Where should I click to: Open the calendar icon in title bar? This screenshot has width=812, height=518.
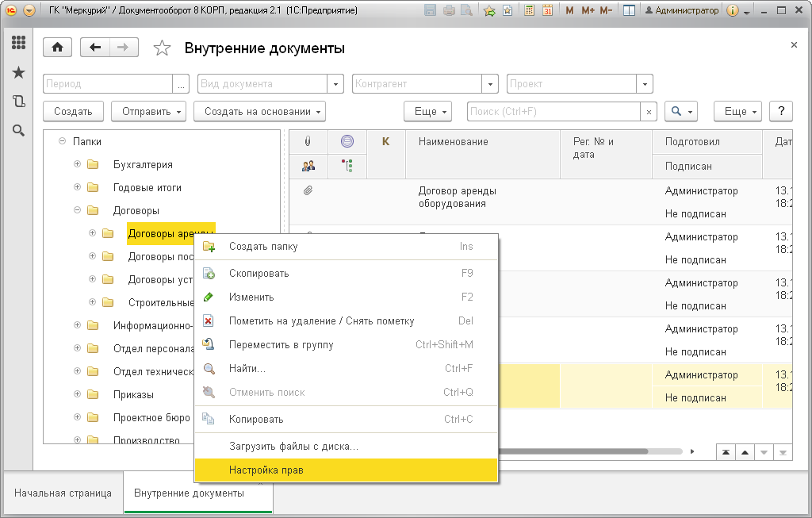click(x=547, y=10)
